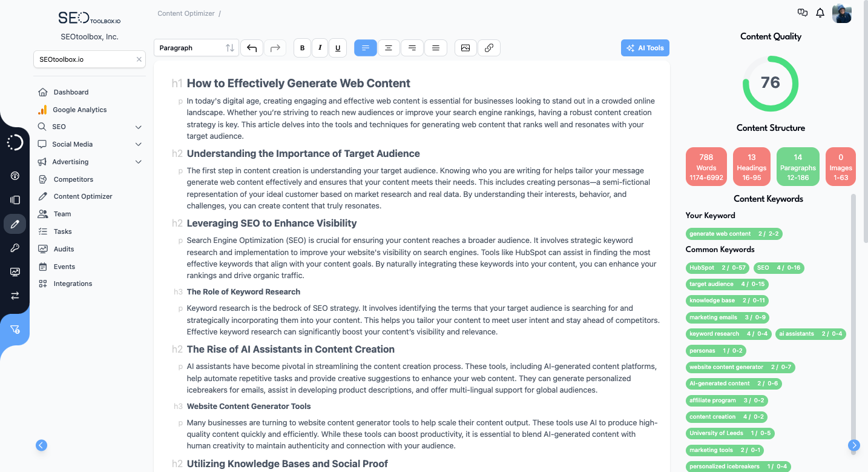Select center text alignment
This screenshot has width=868, height=472.
389,48
